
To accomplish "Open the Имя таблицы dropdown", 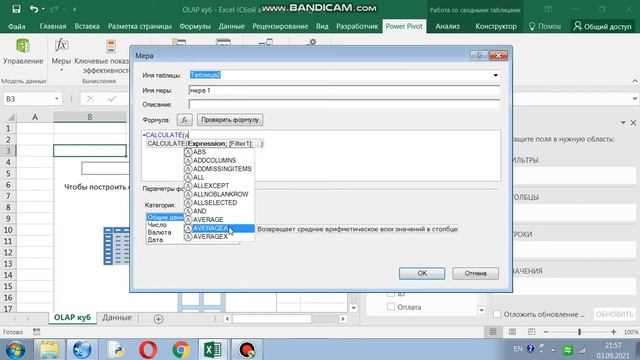I will [496, 75].
